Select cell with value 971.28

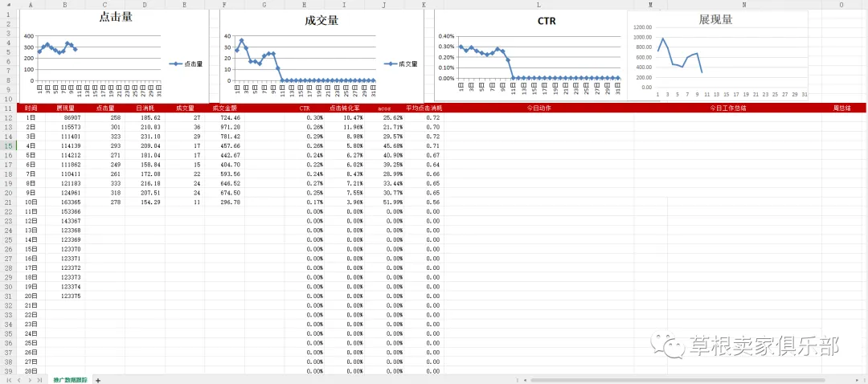click(x=225, y=127)
